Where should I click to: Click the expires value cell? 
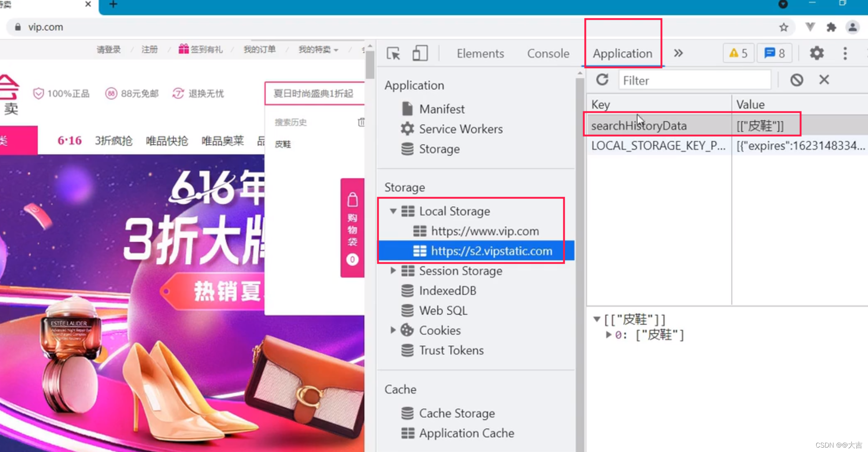(x=801, y=145)
